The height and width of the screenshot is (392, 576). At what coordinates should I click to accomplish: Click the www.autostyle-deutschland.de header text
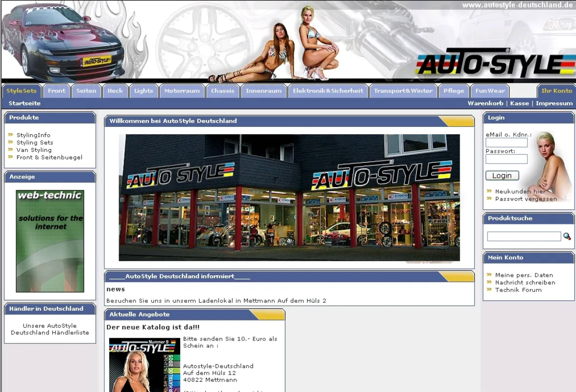[518, 5]
